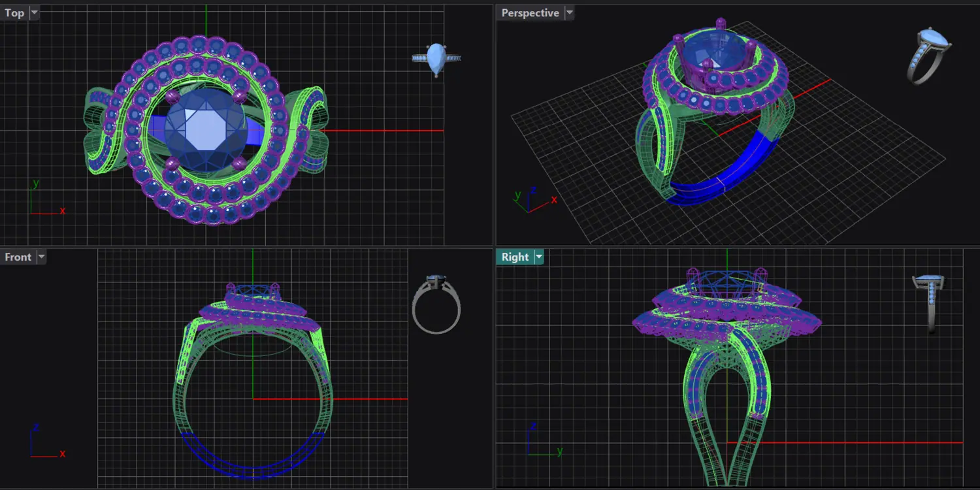Click the Top viewport title label
The image size is (980, 490).
point(14,13)
